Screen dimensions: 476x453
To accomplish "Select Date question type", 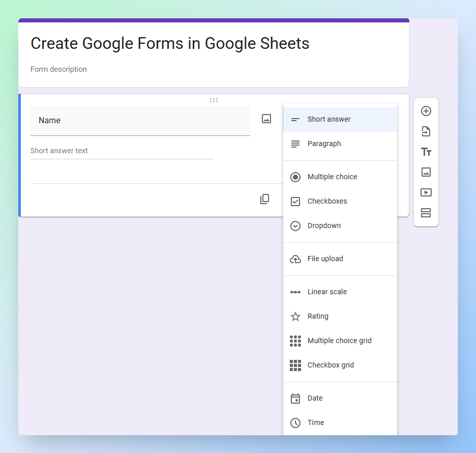I will tap(340, 399).
